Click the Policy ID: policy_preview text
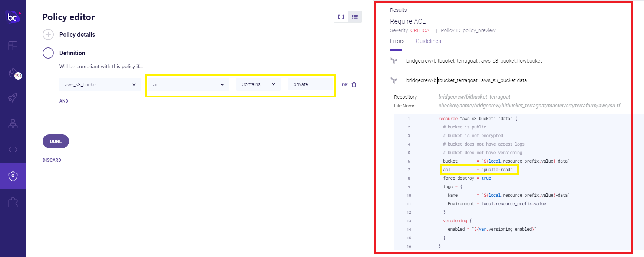Viewport: 644px width, 257px height. pyautogui.click(x=468, y=30)
